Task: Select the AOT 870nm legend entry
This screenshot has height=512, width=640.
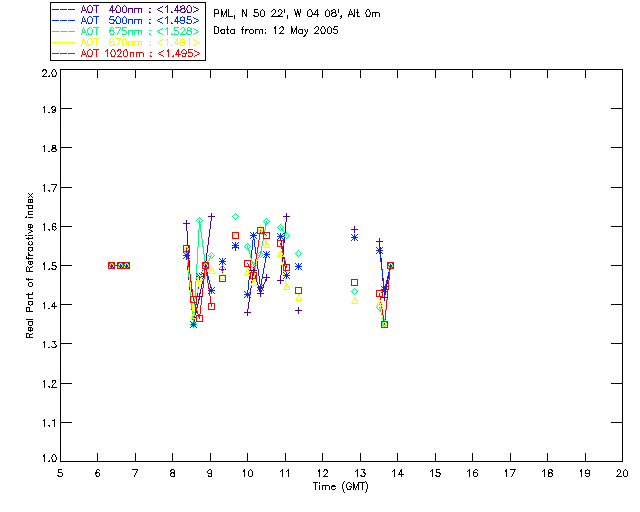Action: coord(127,42)
